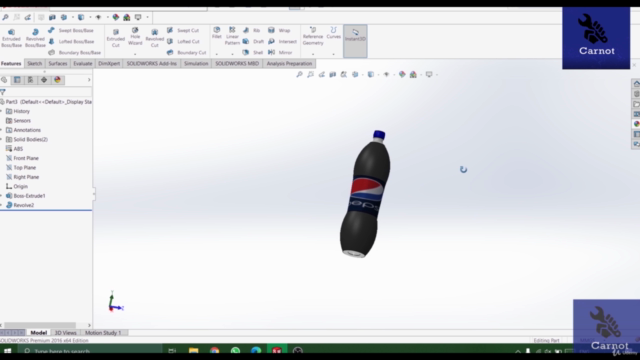Viewport: 640px width, 360px height.
Task: Select the Extruded Boss/Base tool
Action: coord(11,38)
